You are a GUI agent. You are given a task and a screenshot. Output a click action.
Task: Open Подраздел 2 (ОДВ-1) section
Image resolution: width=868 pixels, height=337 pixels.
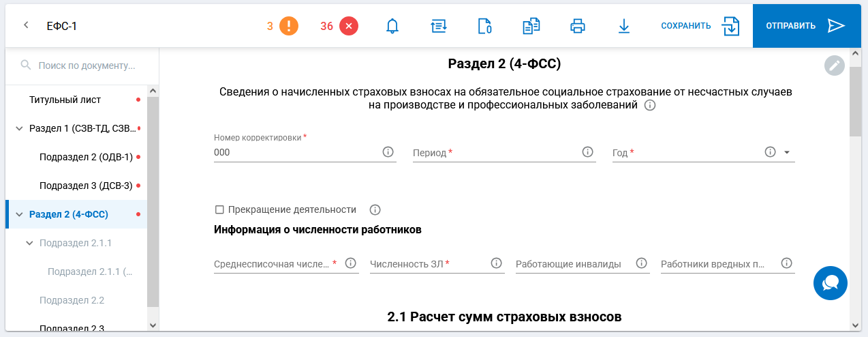pos(86,157)
